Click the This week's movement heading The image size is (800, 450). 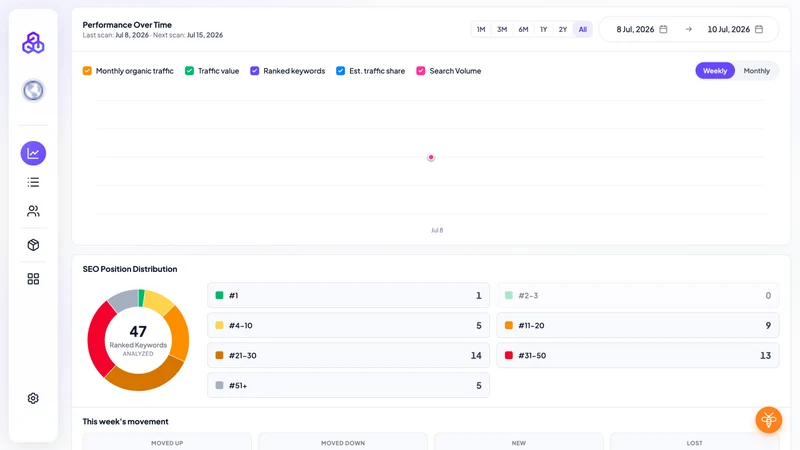(x=126, y=421)
